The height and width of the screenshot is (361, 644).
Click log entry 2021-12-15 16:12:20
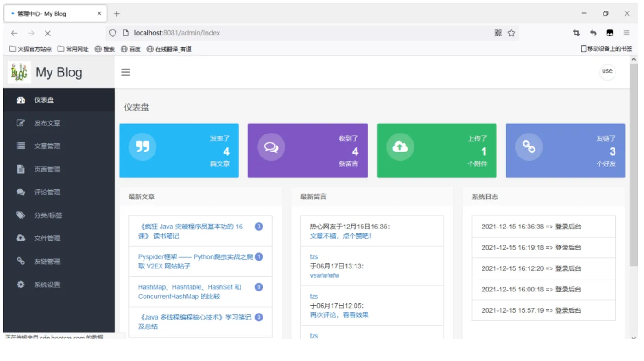pos(544,268)
